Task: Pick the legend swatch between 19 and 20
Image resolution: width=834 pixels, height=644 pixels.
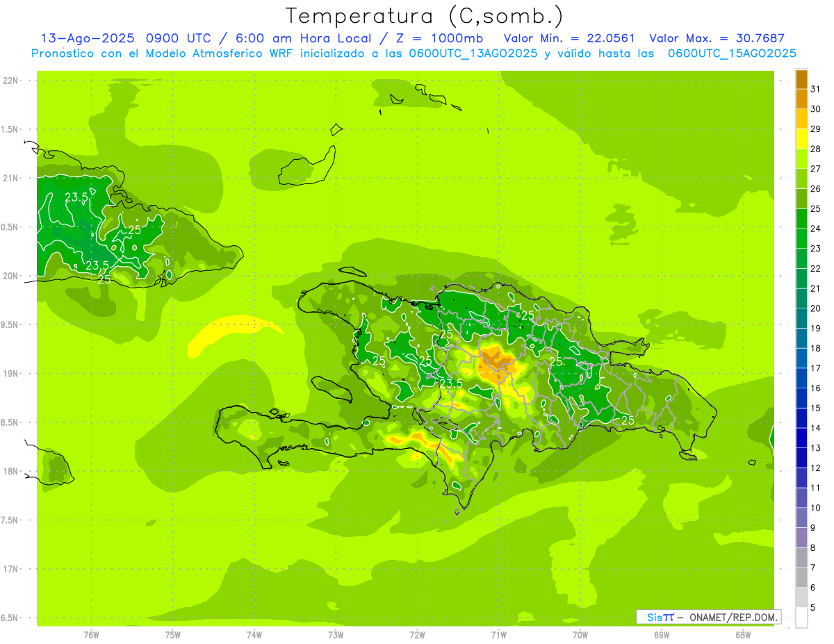Action: 801,318
